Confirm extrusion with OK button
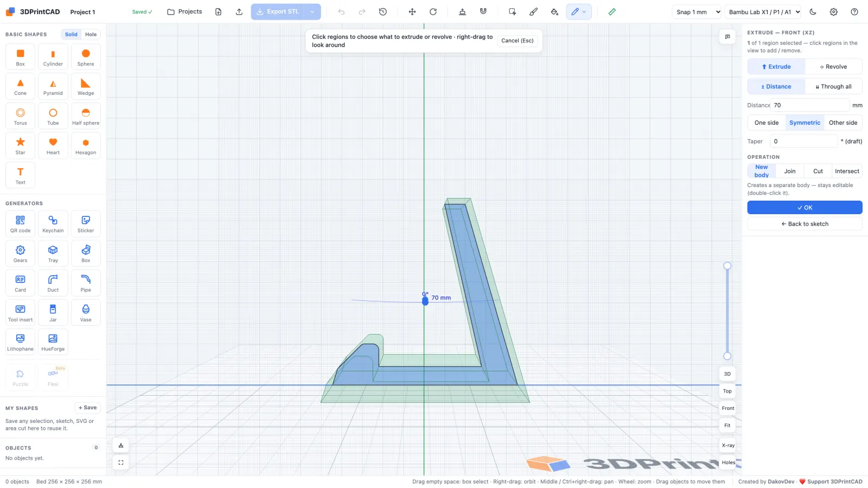 [x=805, y=208]
